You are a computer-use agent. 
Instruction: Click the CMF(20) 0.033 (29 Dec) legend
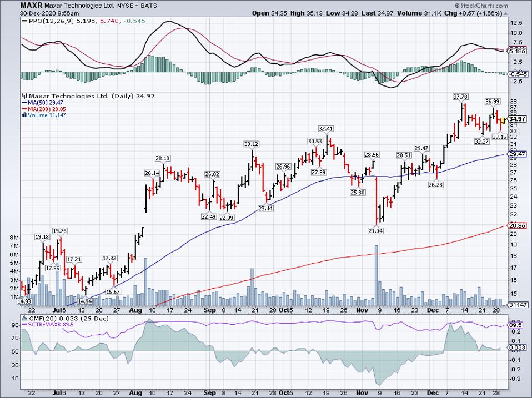point(68,318)
